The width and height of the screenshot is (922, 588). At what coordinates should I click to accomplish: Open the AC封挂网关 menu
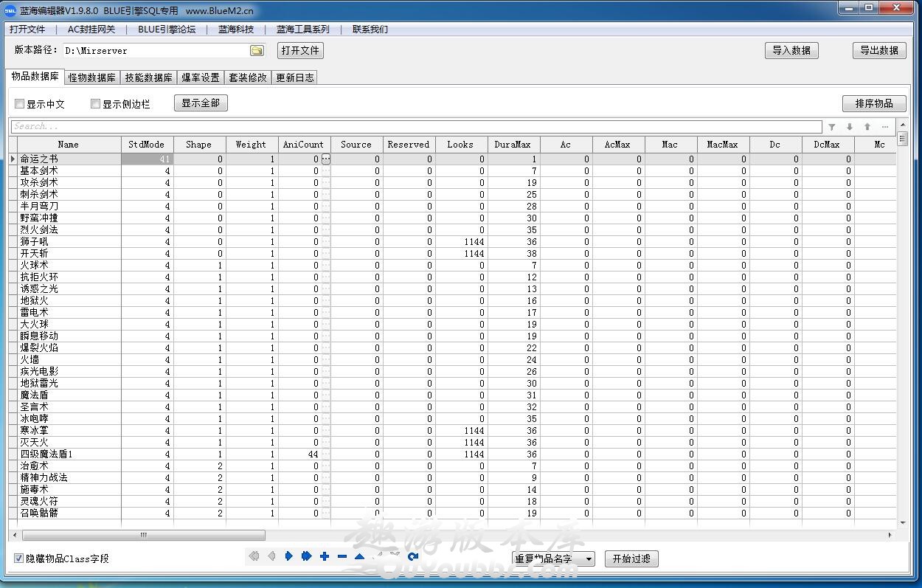coord(91,30)
